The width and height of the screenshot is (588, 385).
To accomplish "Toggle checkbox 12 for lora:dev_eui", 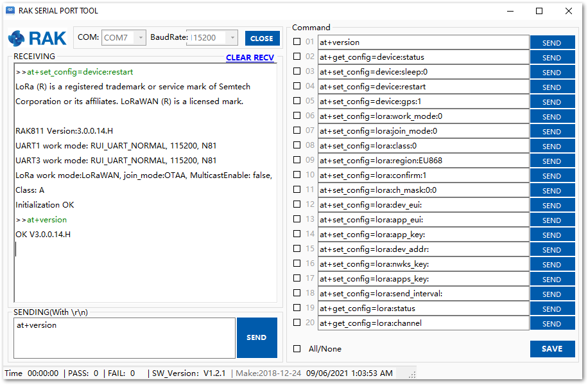I will click(297, 204).
